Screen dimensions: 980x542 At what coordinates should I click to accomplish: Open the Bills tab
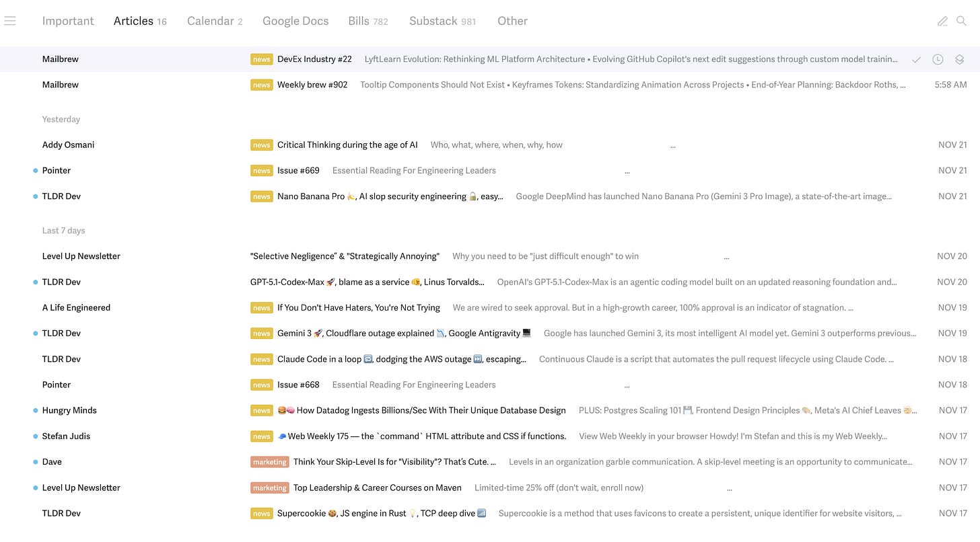tap(358, 21)
